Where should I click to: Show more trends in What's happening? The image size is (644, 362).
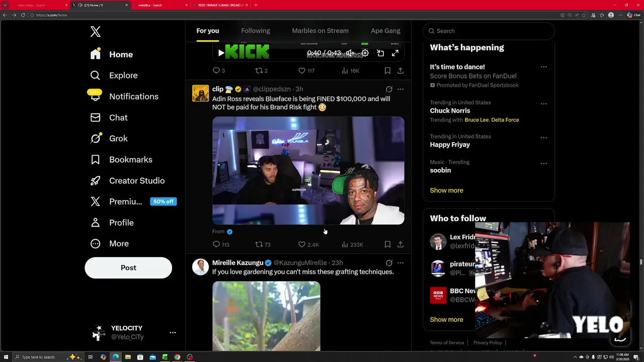(x=446, y=191)
